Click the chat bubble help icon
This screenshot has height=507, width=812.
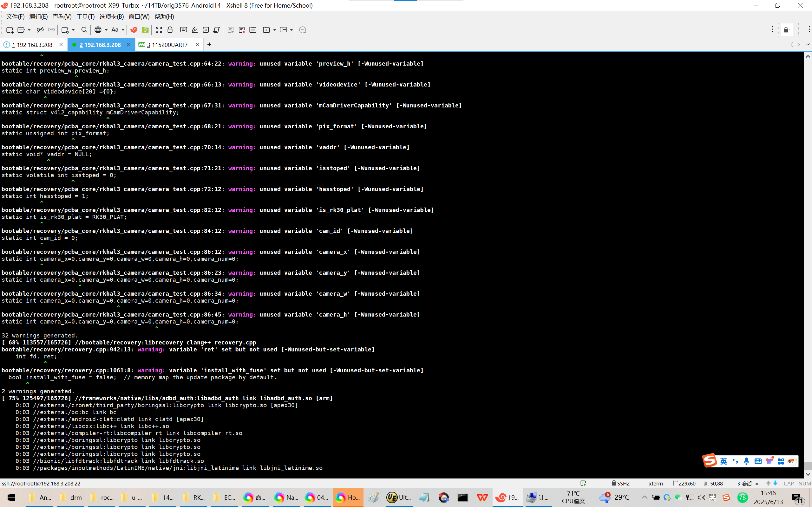(302, 30)
